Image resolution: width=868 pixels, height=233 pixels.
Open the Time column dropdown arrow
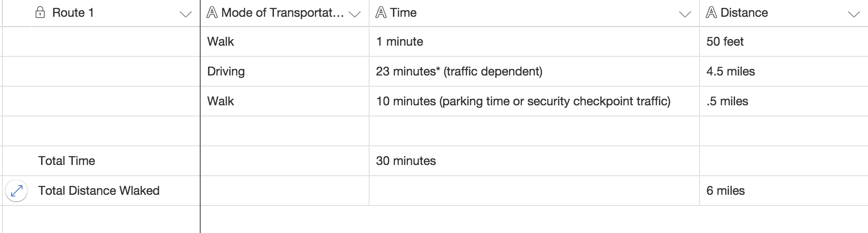[x=685, y=14]
